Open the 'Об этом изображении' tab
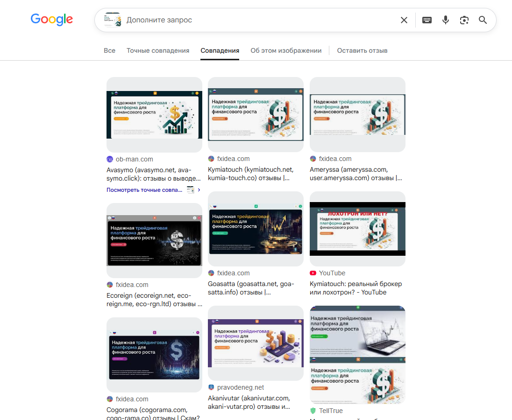The width and height of the screenshot is (512, 420). click(286, 50)
